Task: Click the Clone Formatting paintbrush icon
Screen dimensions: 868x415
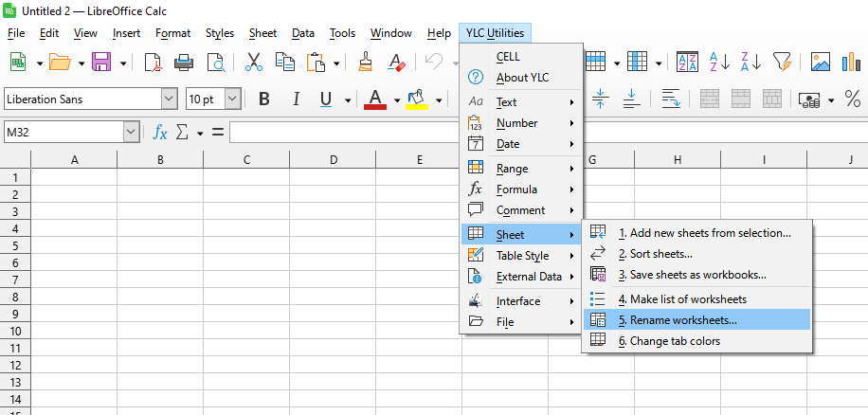Action: point(366,63)
